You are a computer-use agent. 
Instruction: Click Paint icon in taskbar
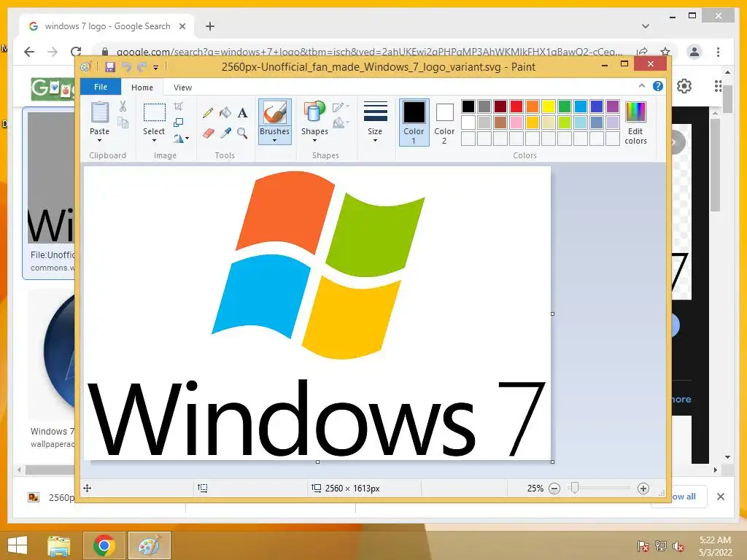[149, 545]
